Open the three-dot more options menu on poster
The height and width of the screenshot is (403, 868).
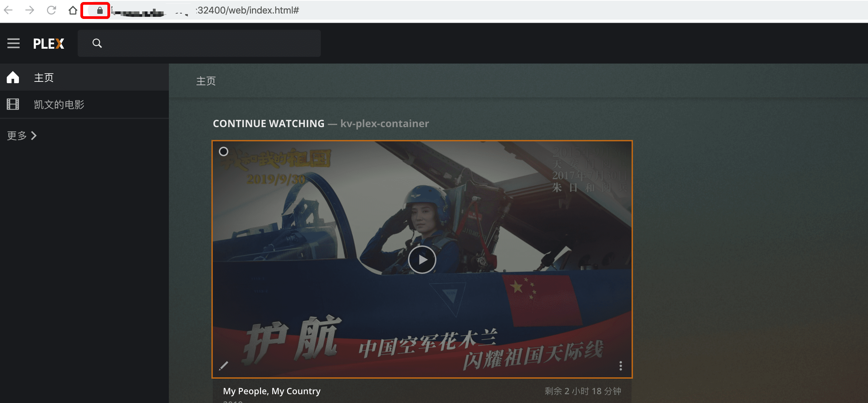[621, 366]
